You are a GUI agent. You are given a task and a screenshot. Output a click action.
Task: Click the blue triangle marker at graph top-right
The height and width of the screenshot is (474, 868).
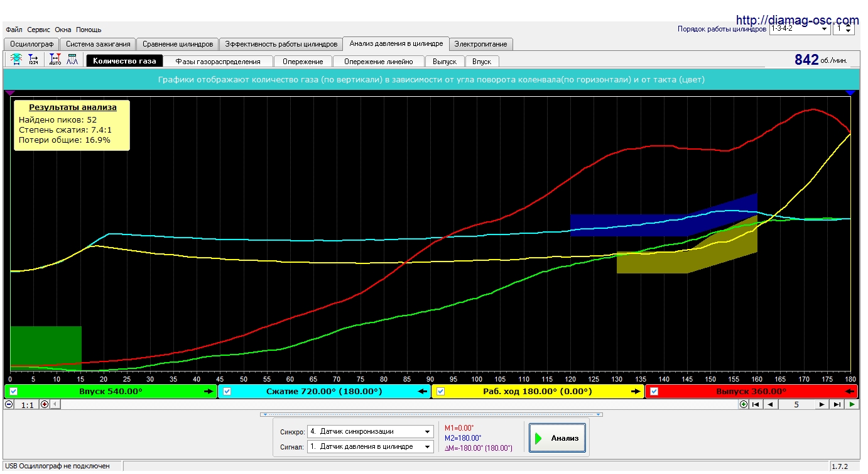tap(850, 92)
